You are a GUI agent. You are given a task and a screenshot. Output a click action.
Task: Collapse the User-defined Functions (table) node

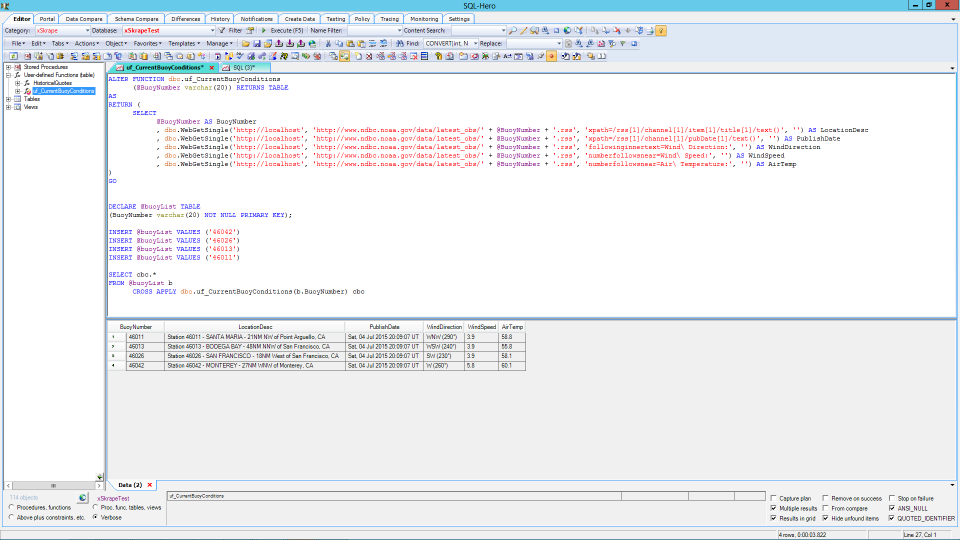coord(9,75)
